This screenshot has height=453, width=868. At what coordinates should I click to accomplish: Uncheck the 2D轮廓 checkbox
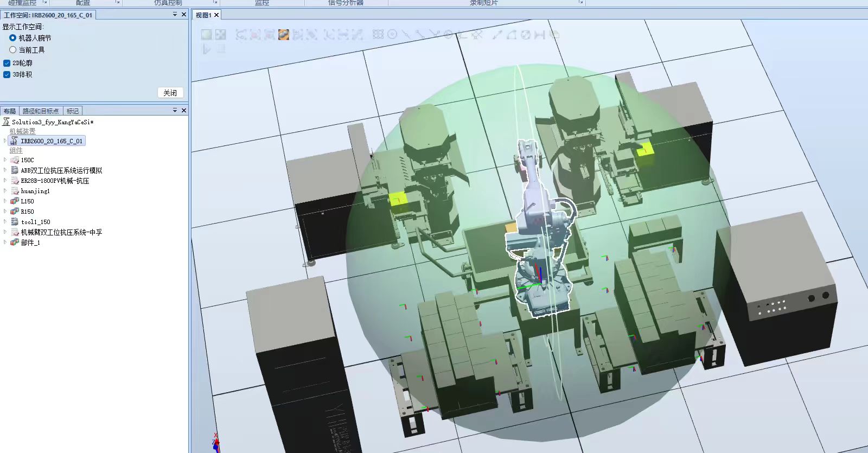(7, 63)
